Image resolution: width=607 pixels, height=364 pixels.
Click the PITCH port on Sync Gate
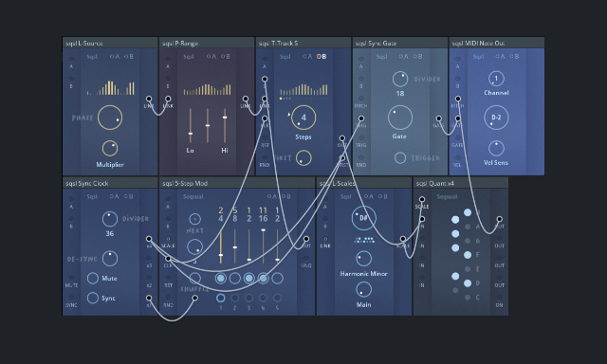361,99
